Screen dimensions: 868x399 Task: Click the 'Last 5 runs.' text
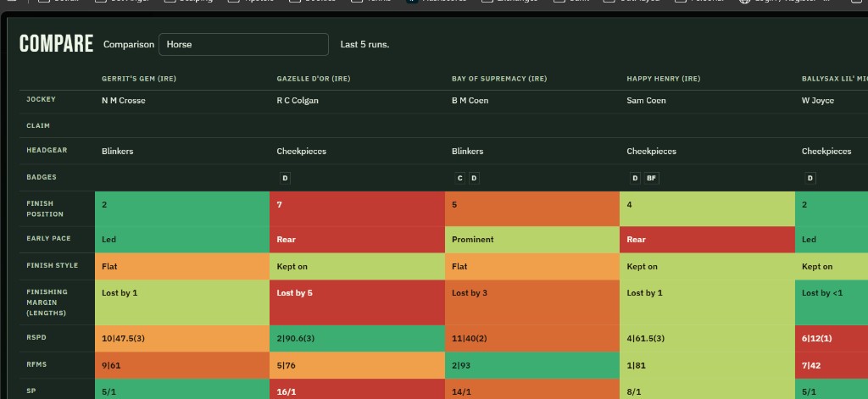click(364, 44)
